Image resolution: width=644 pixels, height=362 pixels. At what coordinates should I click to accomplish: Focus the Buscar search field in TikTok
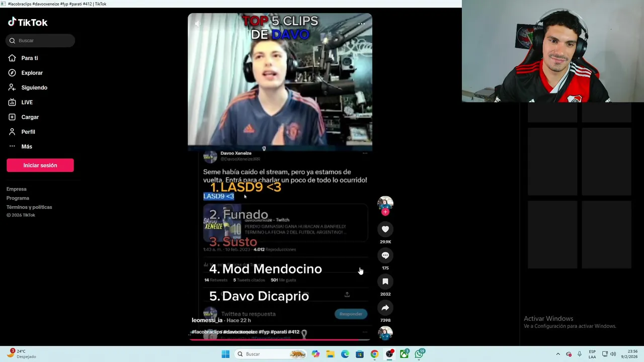pos(40,41)
